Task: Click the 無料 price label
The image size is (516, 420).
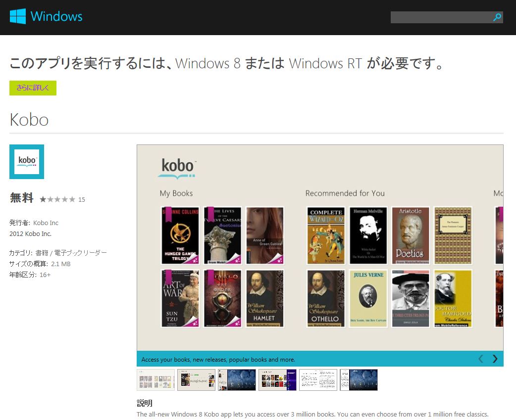Action: pyautogui.click(x=21, y=197)
